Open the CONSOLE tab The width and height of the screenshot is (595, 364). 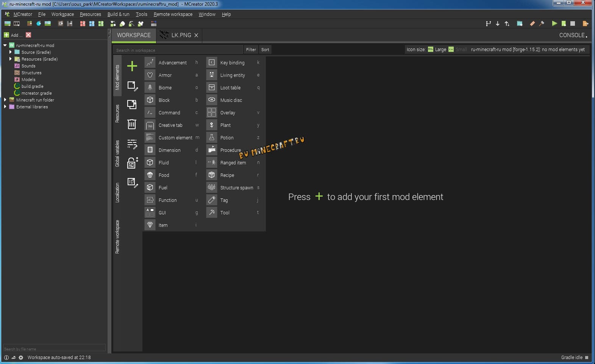click(573, 35)
